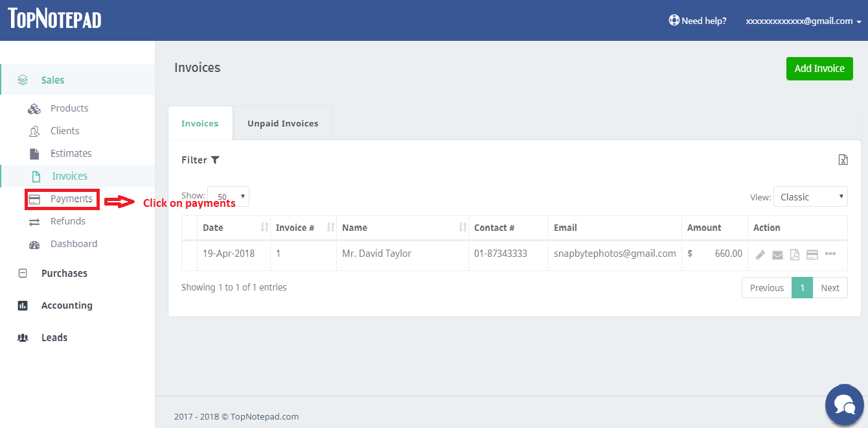Open the chat support bubble

(x=844, y=405)
